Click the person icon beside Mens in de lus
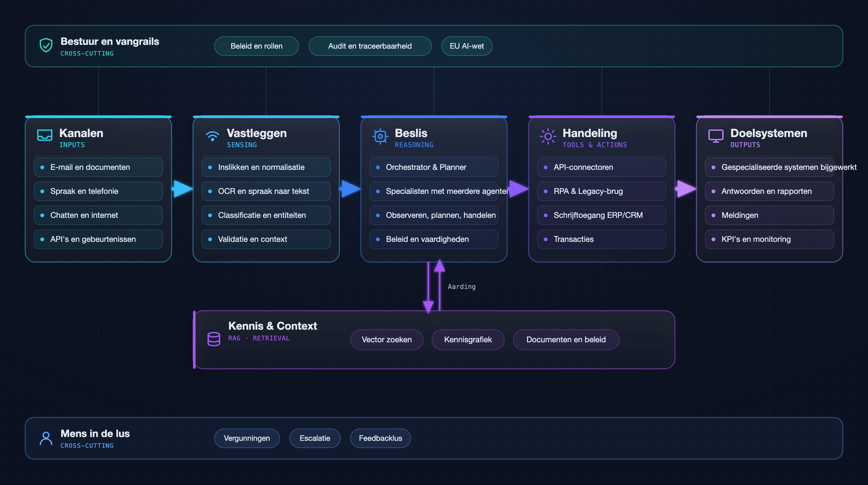 (x=46, y=438)
